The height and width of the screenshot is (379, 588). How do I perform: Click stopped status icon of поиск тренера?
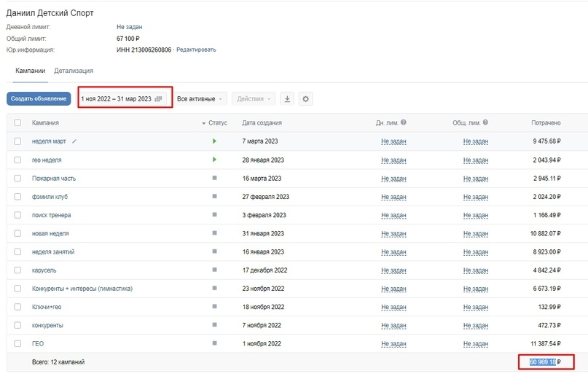214,214
